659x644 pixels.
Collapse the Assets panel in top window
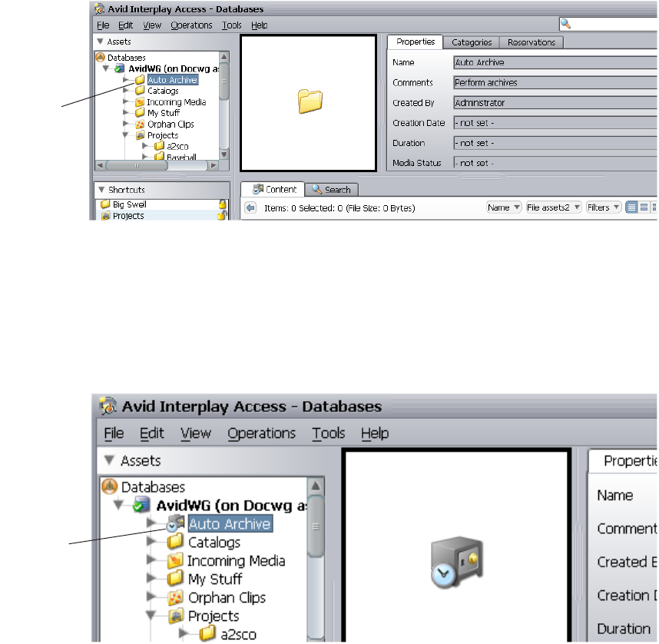(x=100, y=41)
